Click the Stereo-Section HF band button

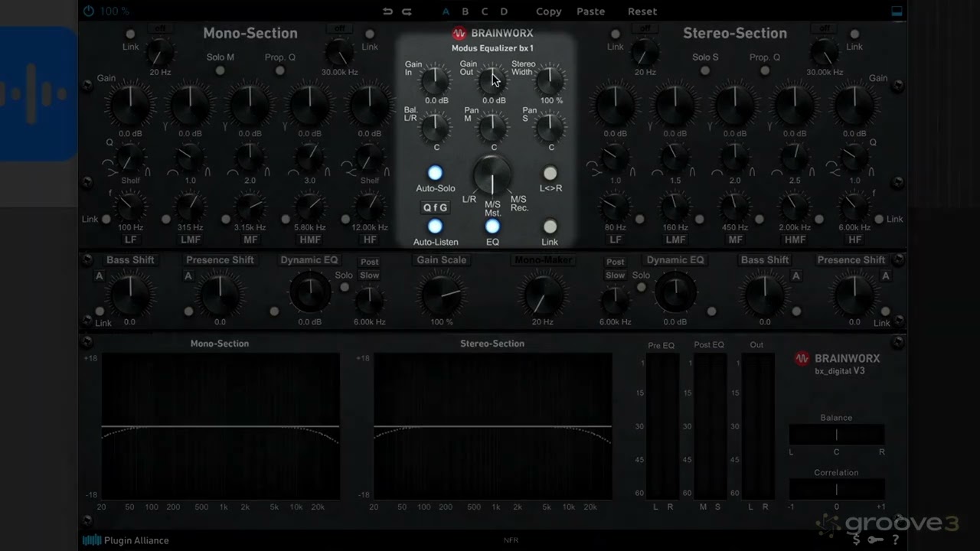855,240
